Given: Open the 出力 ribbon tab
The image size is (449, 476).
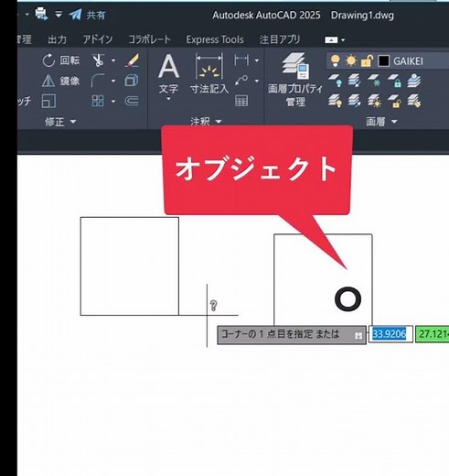Looking at the screenshot, I should tap(57, 39).
